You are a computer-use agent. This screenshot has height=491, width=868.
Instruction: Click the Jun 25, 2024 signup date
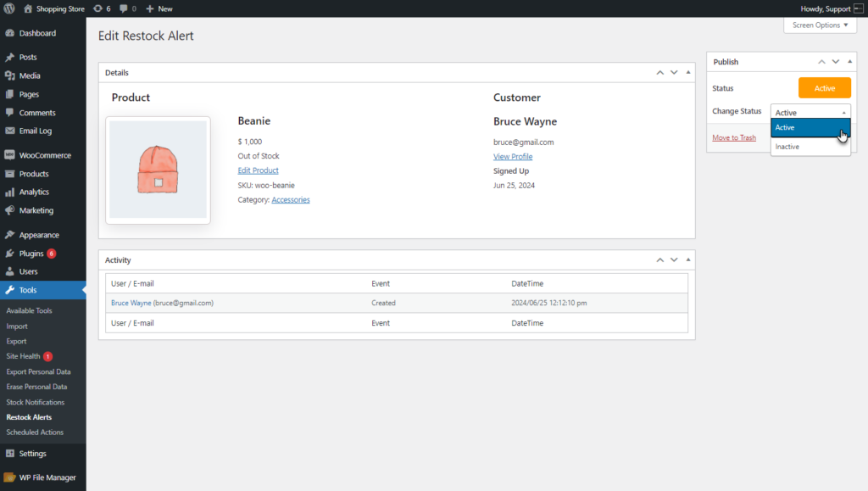[514, 186]
